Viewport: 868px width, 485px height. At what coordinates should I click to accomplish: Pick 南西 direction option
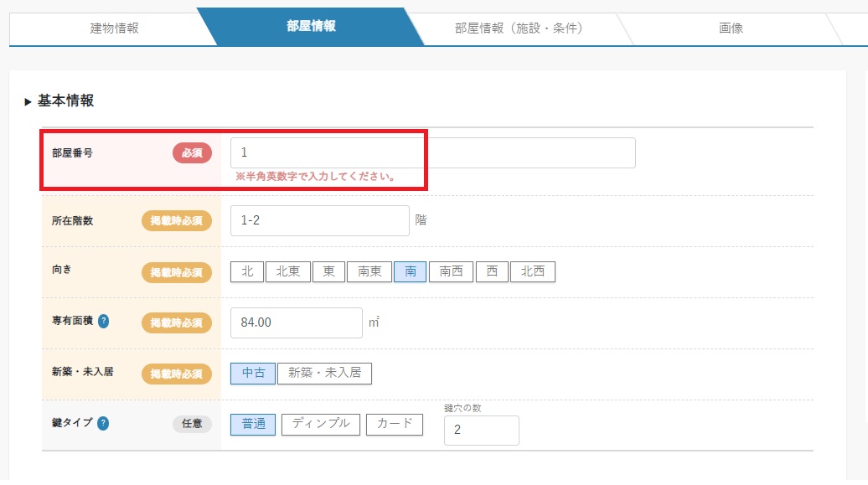click(451, 271)
